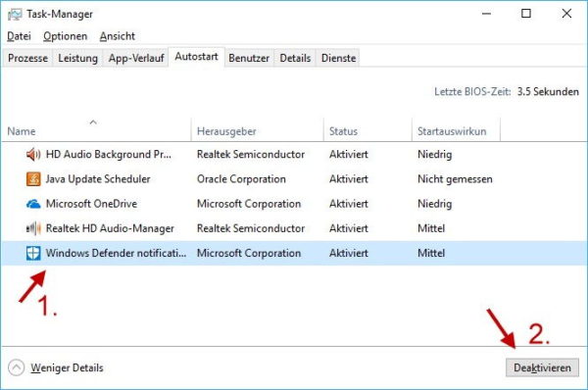The image size is (588, 390).
Task: Switch to the Benutzer tab
Action: tap(249, 58)
